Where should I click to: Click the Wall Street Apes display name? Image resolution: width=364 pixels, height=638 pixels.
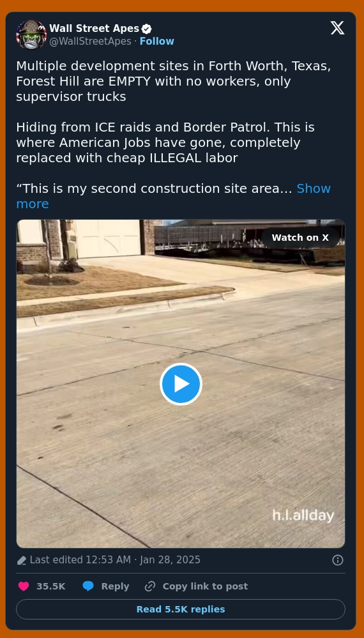point(95,29)
